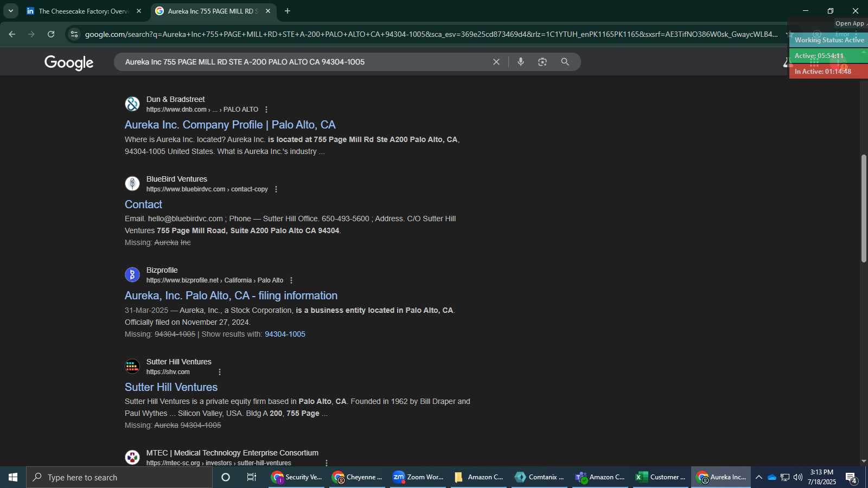The image size is (868, 488).
Task: Open Aureka, Inc. Palo Alto filing information
Action: click(x=231, y=296)
